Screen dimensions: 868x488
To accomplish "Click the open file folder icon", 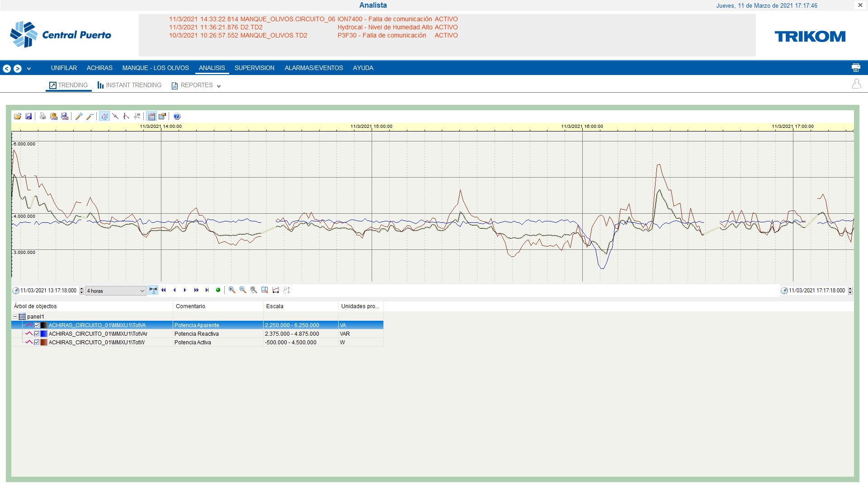I will click(x=17, y=116).
